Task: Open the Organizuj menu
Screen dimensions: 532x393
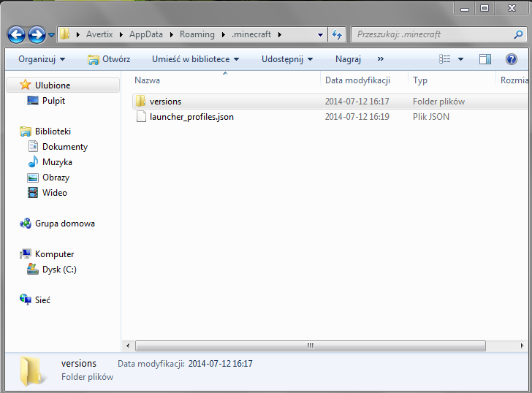Action: (x=42, y=59)
